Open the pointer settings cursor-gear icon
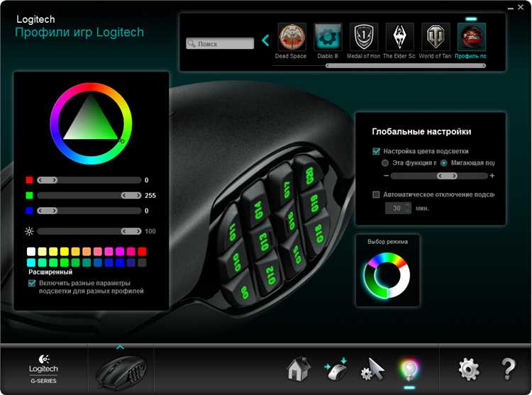 tap(372, 369)
